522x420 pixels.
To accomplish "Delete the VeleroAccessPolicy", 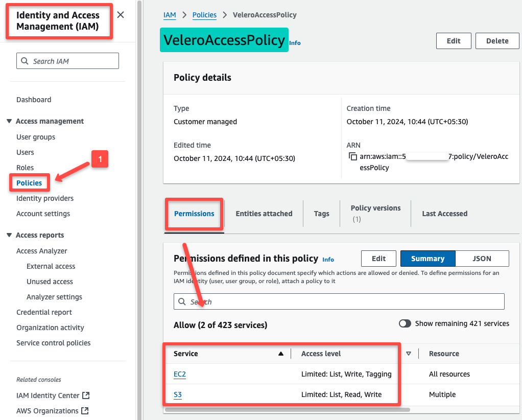I will point(497,41).
